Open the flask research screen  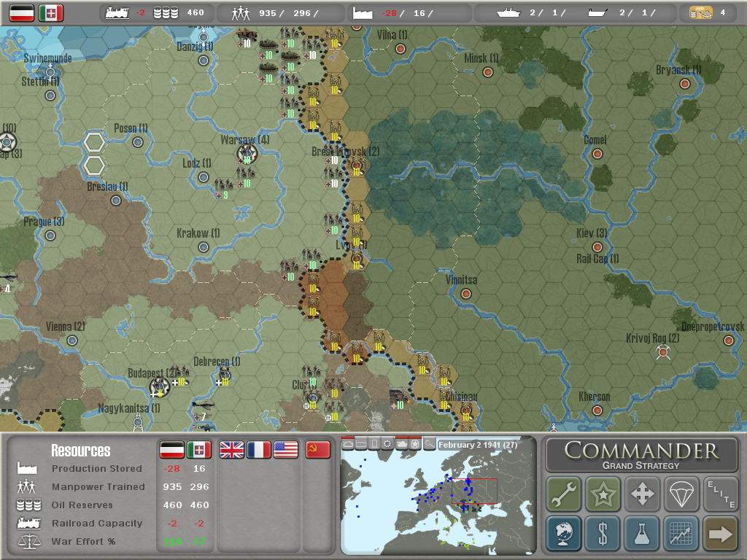pos(642,534)
